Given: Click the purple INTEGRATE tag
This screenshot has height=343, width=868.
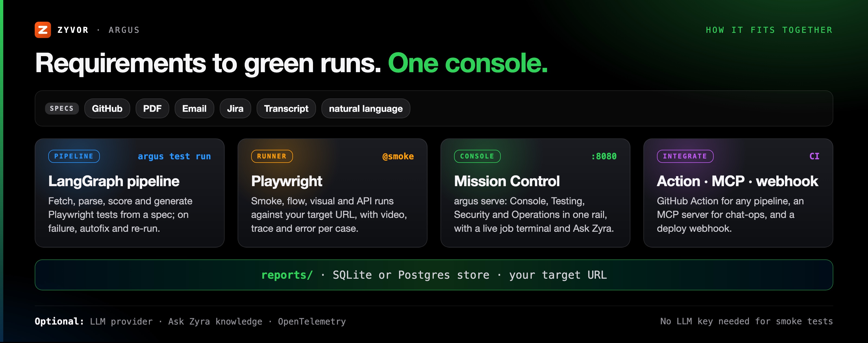Looking at the screenshot, I should (685, 156).
